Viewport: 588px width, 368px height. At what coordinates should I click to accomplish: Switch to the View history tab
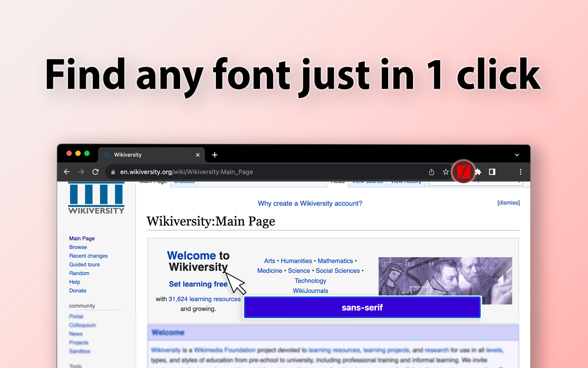pos(405,180)
